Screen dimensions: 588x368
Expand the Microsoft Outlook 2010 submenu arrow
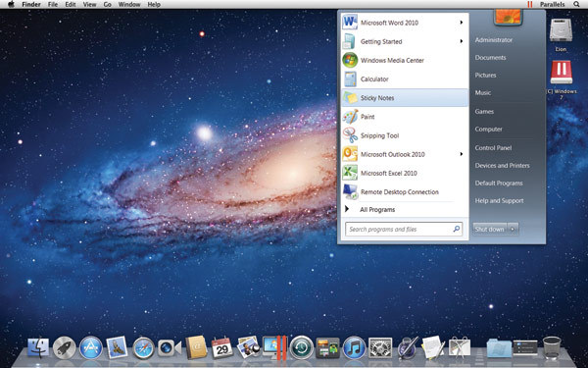pyautogui.click(x=462, y=154)
